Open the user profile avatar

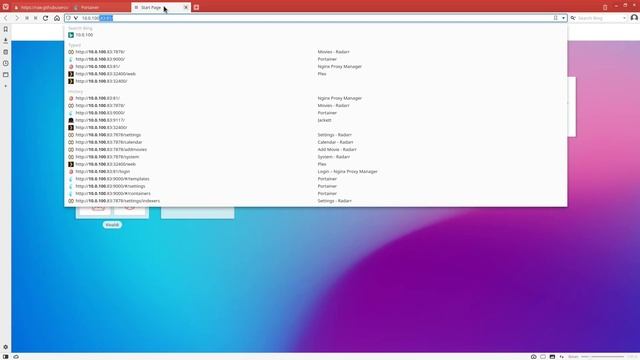(634, 18)
